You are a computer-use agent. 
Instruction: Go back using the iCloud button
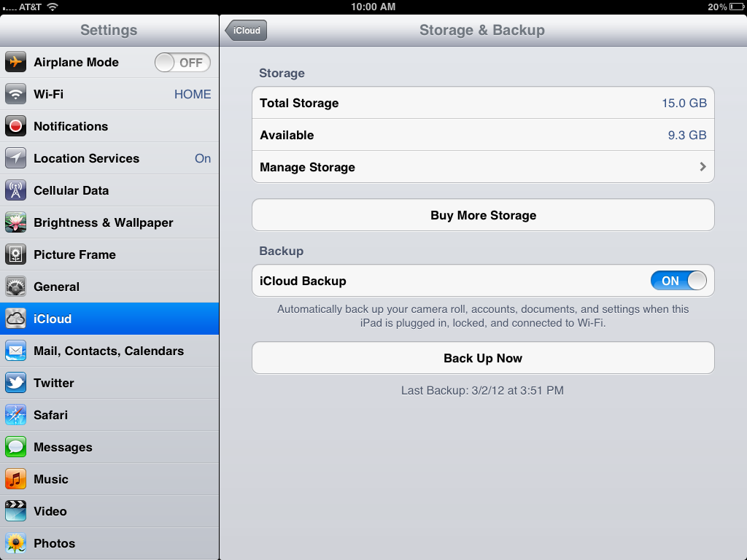[247, 30]
